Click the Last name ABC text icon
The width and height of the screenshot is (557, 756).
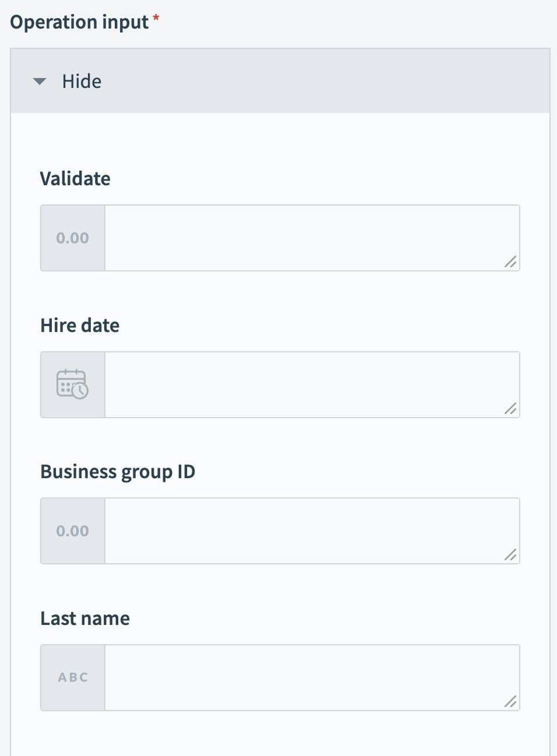(73, 677)
